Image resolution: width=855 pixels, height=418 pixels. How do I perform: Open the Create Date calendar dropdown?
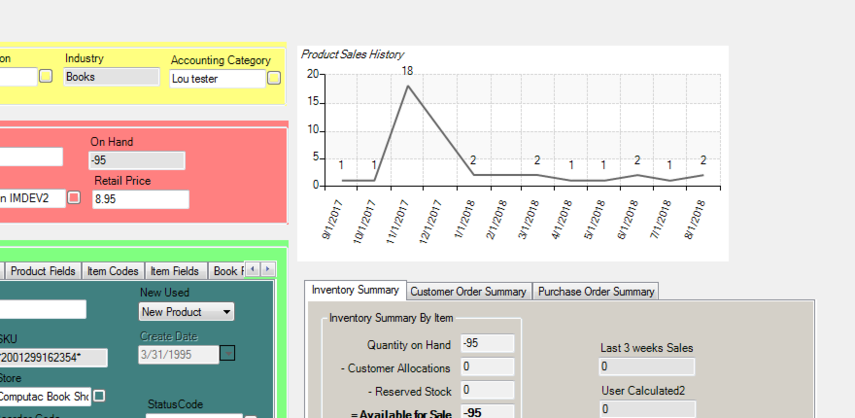[227, 354]
